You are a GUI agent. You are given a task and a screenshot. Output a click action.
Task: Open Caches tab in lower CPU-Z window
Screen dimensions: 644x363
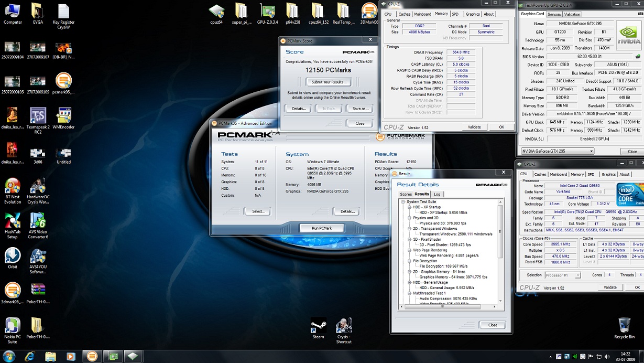click(x=540, y=174)
